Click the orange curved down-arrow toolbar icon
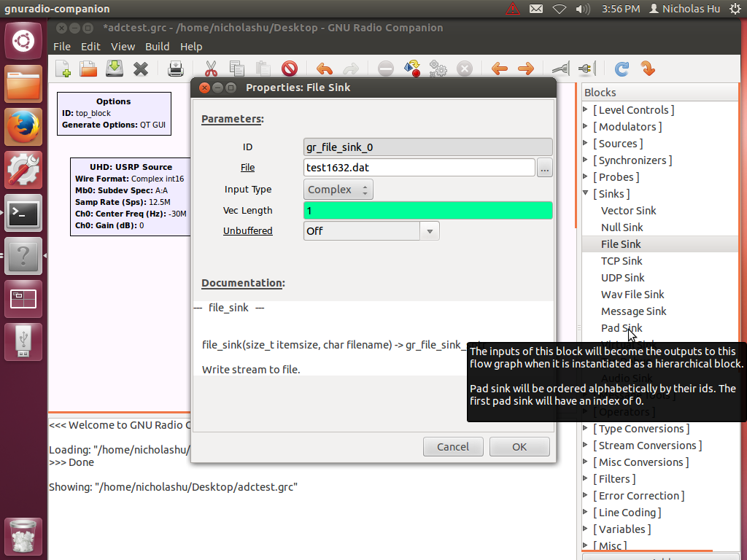Image resolution: width=747 pixels, height=560 pixels. point(648,69)
